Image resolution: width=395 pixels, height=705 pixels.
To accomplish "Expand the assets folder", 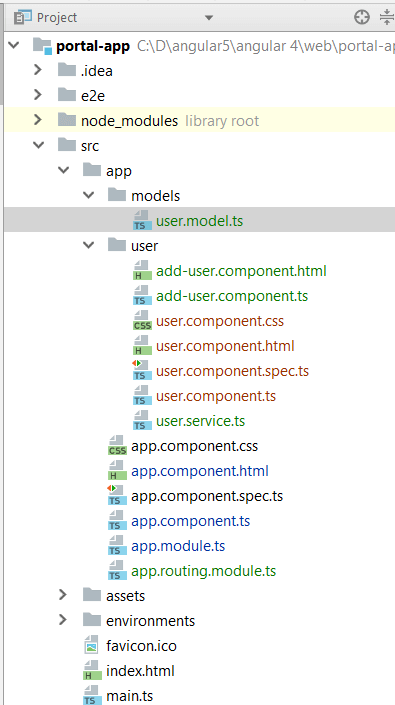I will [63, 595].
